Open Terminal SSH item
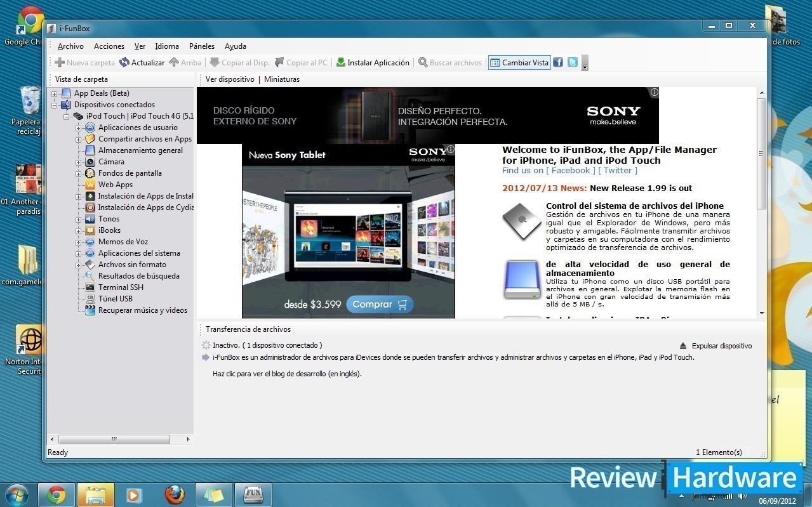The image size is (812, 507). click(x=121, y=287)
